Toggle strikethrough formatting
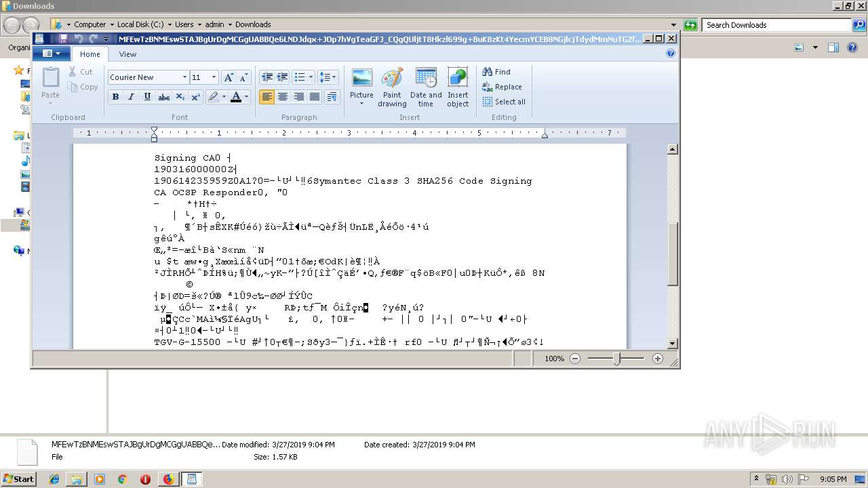This screenshot has height=488, width=868. (163, 97)
